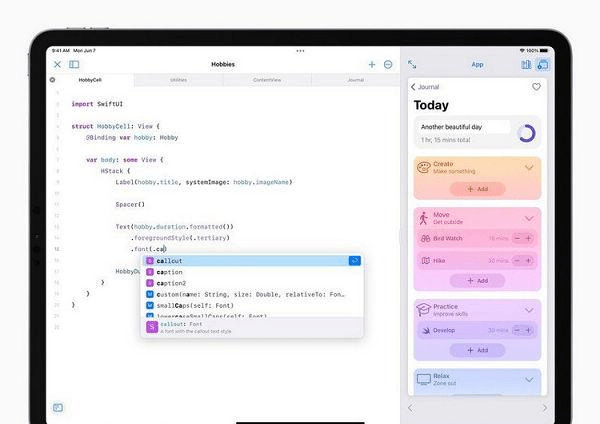Click the Develop swift icon
The width and height of the screenshot is (600, 424).
tap(426, 330)
